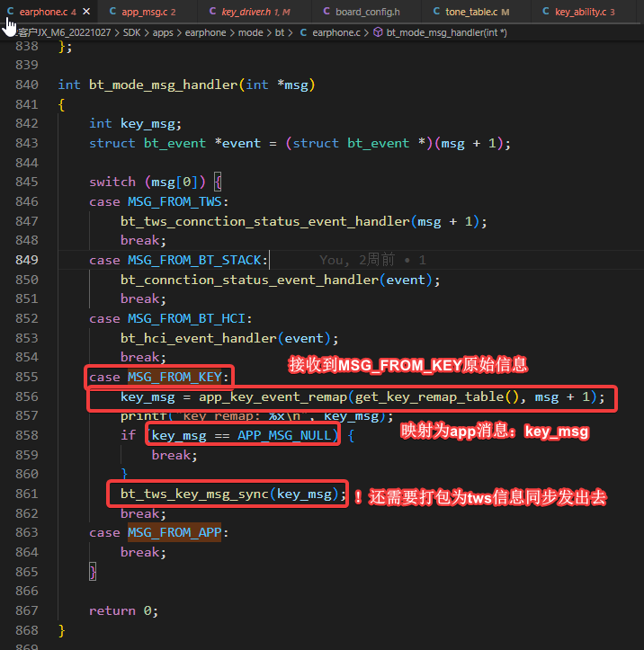The image size is (644, 650).
Task: Click the 'You, 2周前' git blame annotation
Action: point(357,260)
